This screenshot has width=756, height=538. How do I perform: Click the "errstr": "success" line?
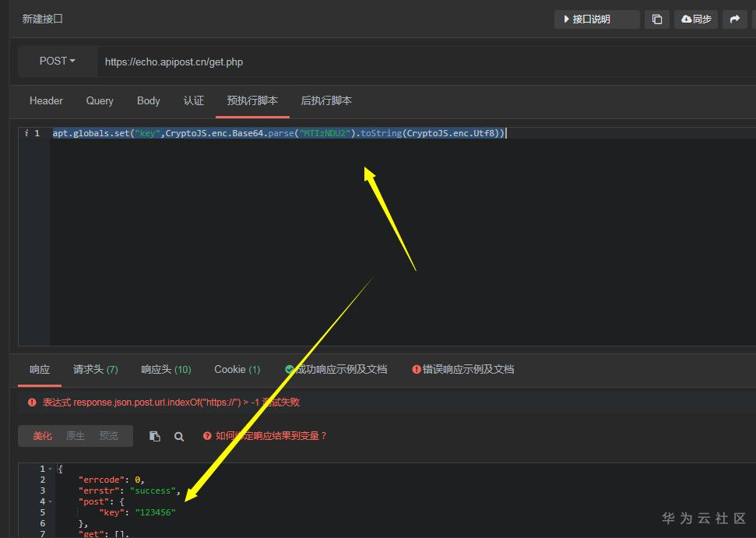(x=129, y=491)
